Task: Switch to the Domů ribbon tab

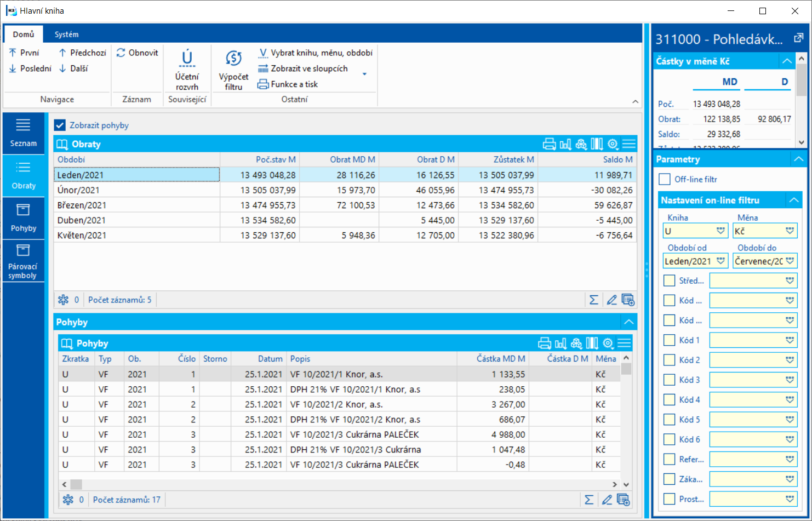Action: [24, 34]
